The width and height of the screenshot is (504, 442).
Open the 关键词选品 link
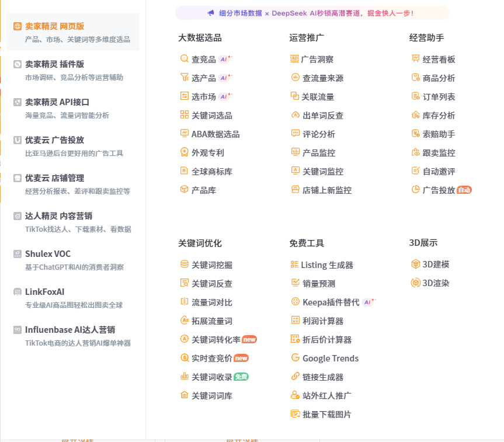[211, 116]
